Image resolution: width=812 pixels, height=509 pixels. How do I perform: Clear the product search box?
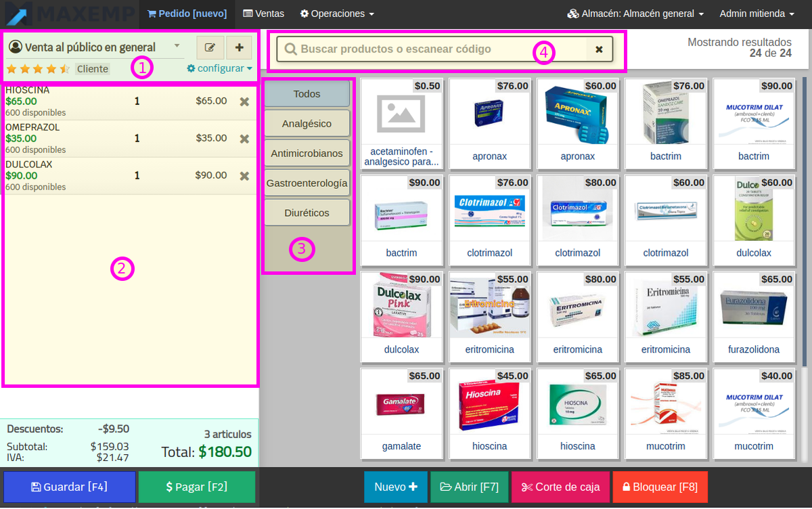(599, 49)
